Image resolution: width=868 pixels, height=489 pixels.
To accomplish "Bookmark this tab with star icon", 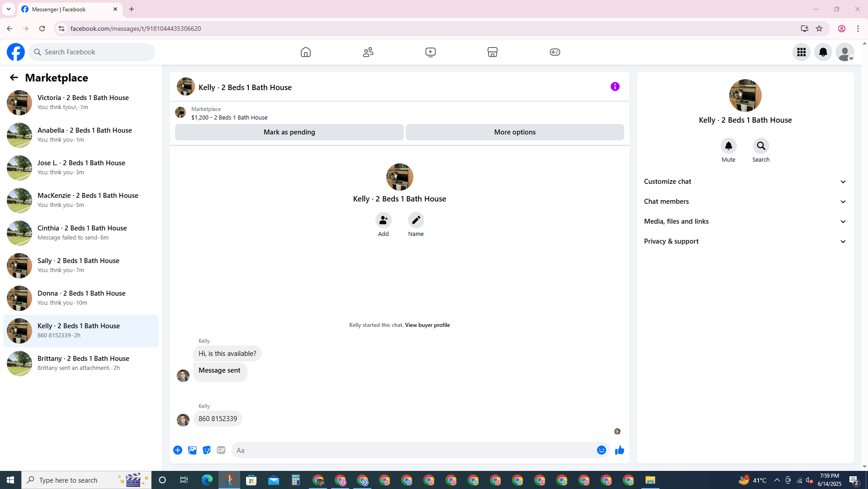I will (819, 29).
